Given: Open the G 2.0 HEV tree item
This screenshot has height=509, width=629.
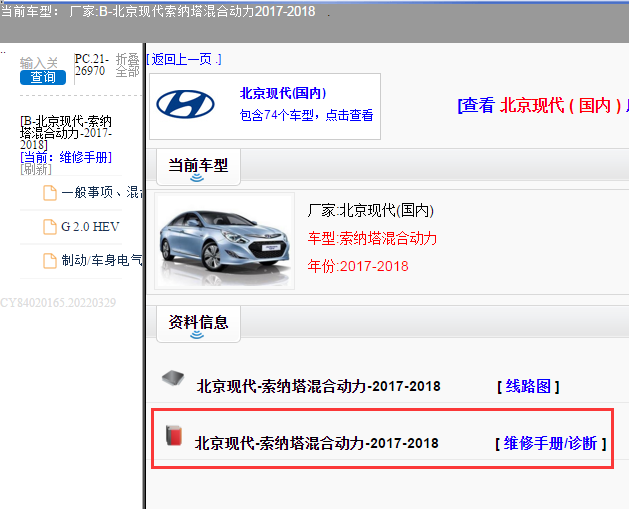Looking at the screenshot, I should (x=90, y=227).
